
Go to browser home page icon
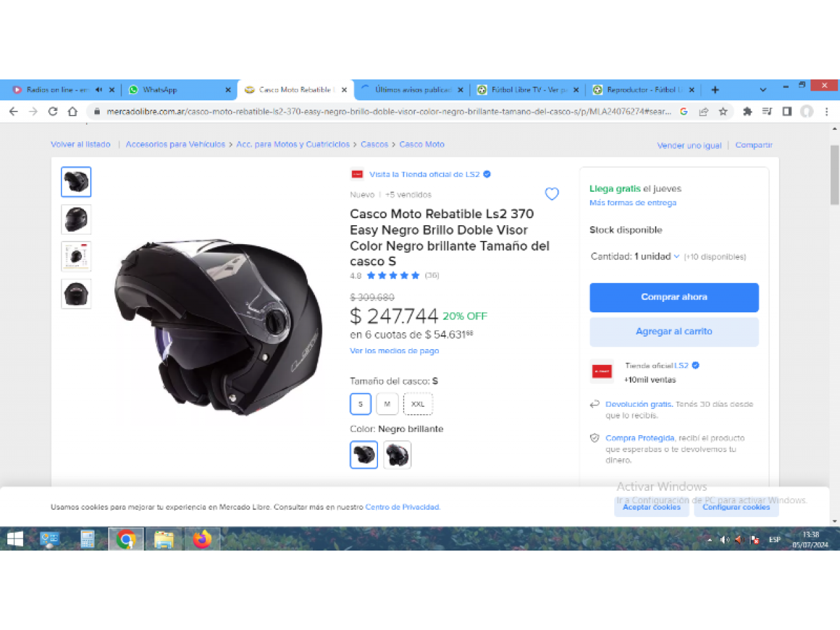click(x=73, y=112)
